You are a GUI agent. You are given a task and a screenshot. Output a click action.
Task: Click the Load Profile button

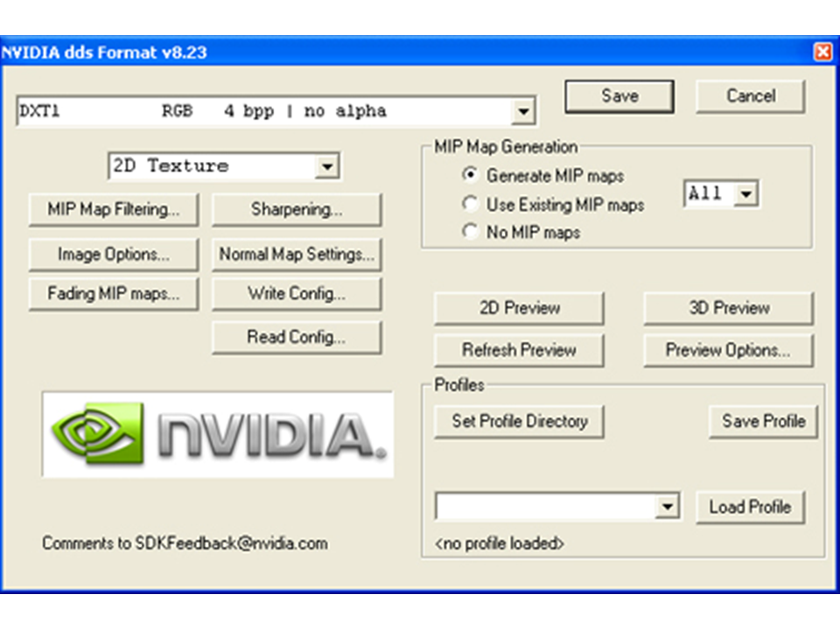click(750, 507)
